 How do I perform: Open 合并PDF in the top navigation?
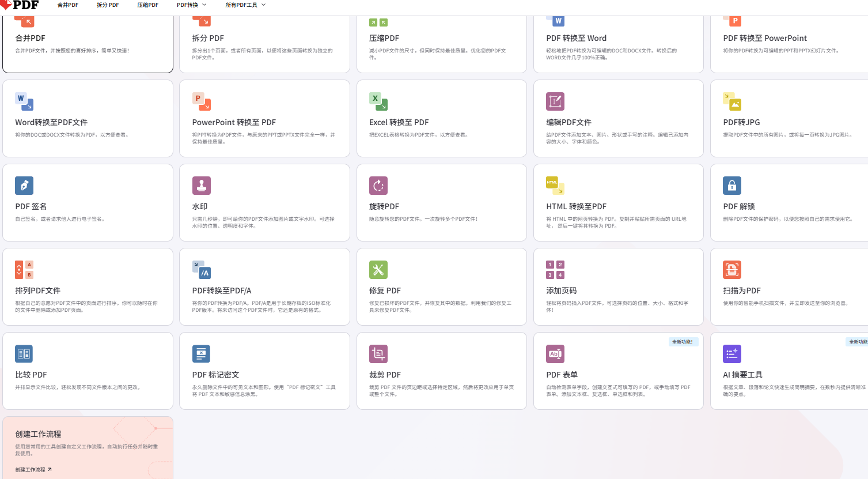point(68,5)
